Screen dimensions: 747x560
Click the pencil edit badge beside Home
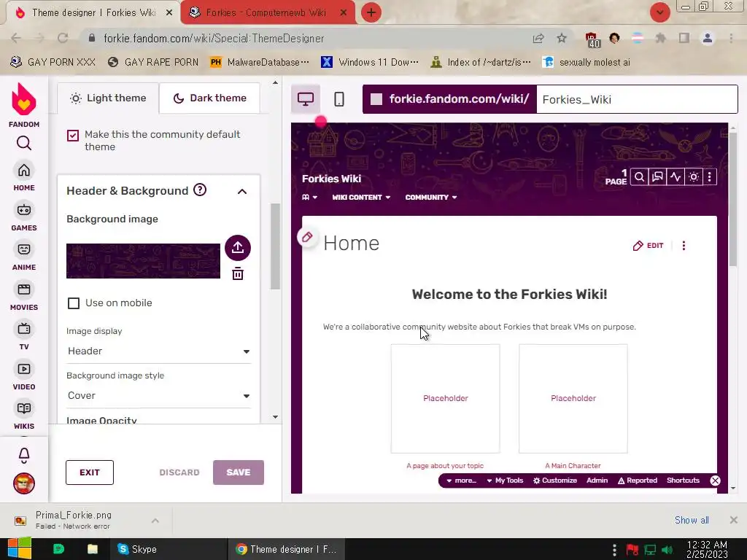click(307, 237)
